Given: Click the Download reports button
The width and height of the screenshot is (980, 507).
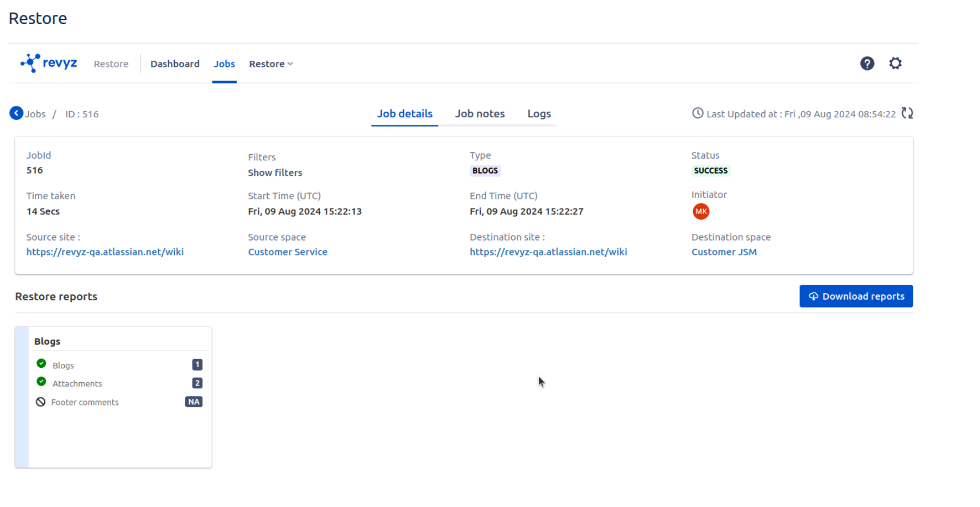Looking at the screenshot, I should [x=856, y=296].
